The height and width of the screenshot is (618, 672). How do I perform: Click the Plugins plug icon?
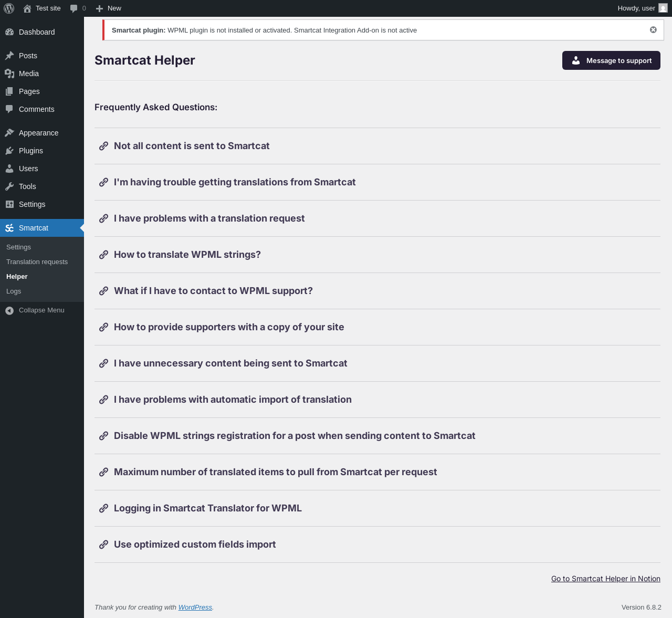click(x=9, y=151)
